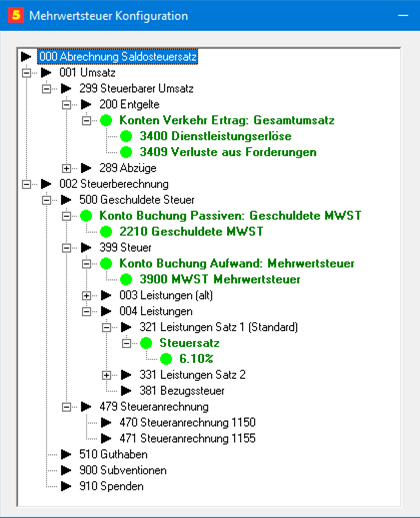This screenshot has width=420, height=518.
Task: Select 000 Abrechnung Saldosteuersatz root item
Action: click(x=117, y=57)
